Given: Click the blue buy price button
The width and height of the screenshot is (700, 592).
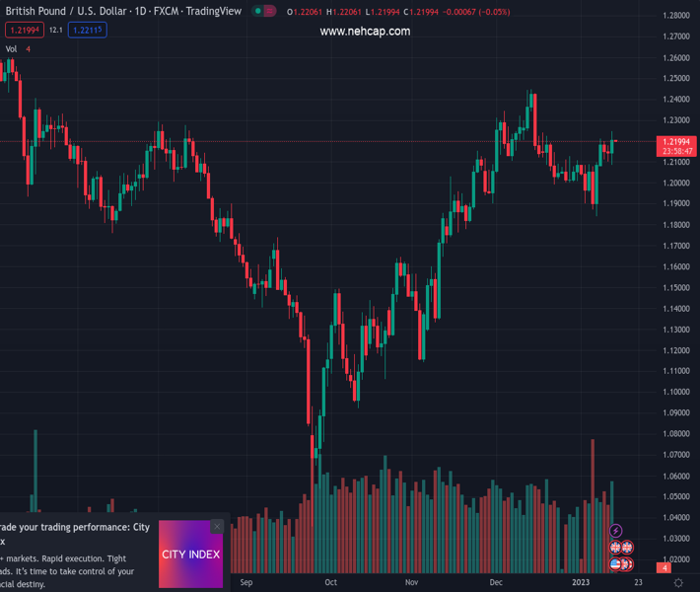Looking at the screenshot, I should click(88, 31).
